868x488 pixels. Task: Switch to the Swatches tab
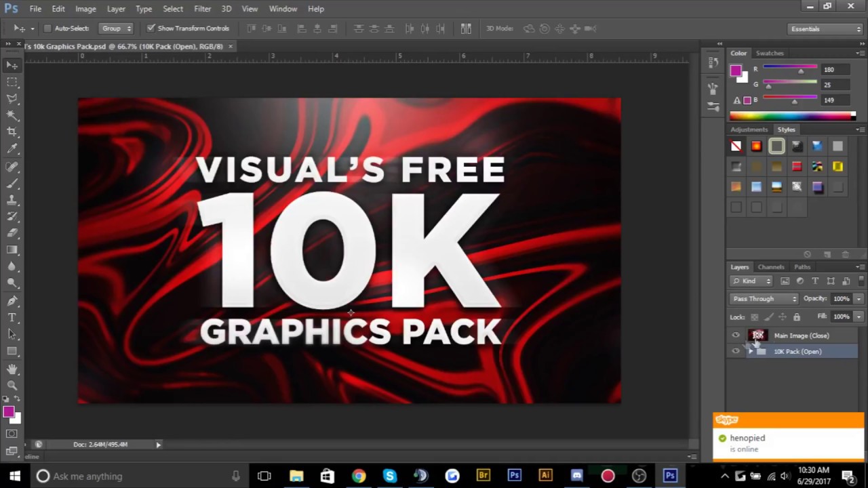[770, 53]
